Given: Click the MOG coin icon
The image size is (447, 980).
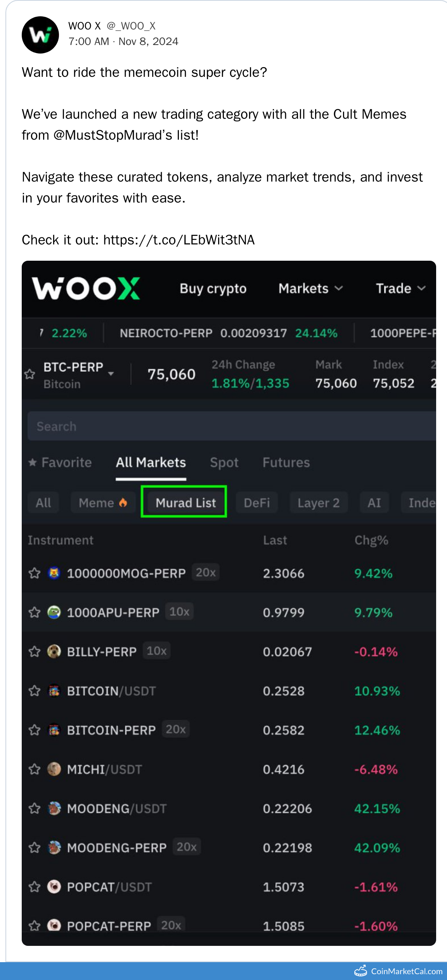Looking at the screenshot, I should tap(54, 573).
